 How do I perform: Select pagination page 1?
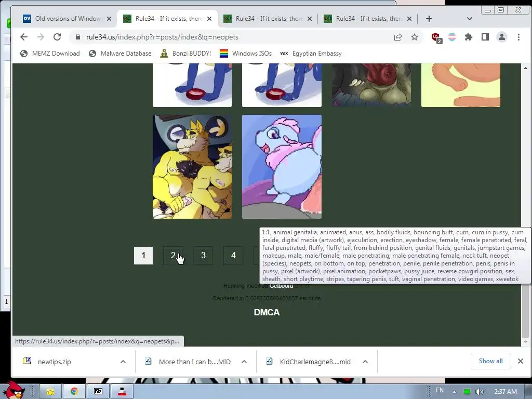click(143, 256)
